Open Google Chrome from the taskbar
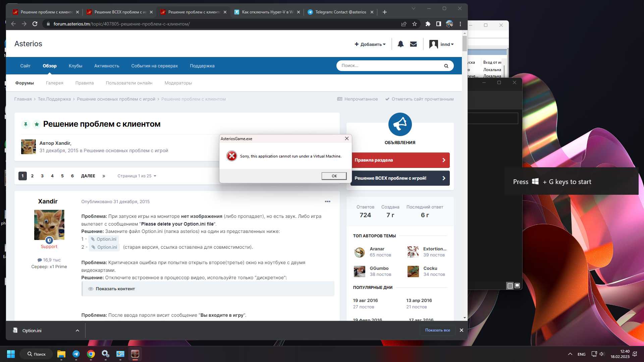The height and width of the screenshot is (362, 644). (91, 354)
